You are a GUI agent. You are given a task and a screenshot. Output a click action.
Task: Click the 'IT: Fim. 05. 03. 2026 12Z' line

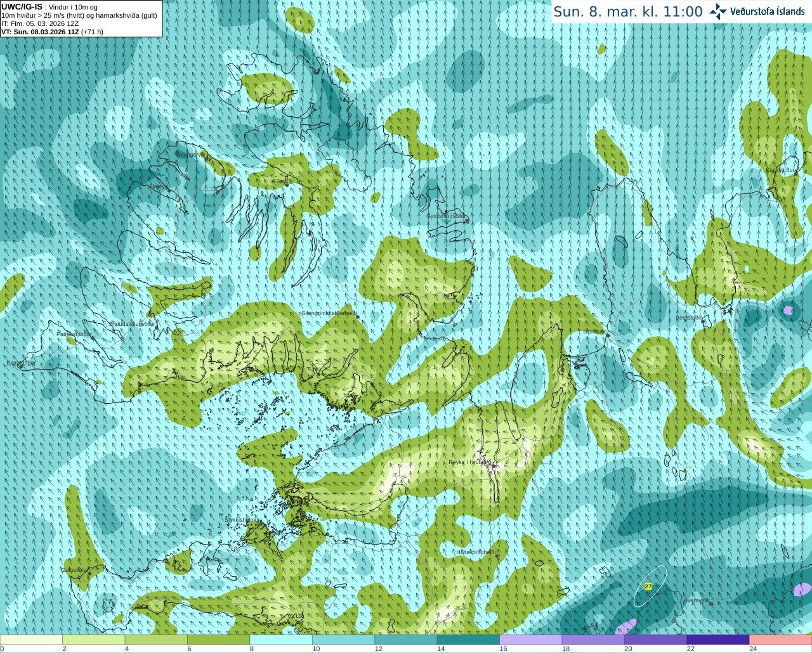[40, 23]
